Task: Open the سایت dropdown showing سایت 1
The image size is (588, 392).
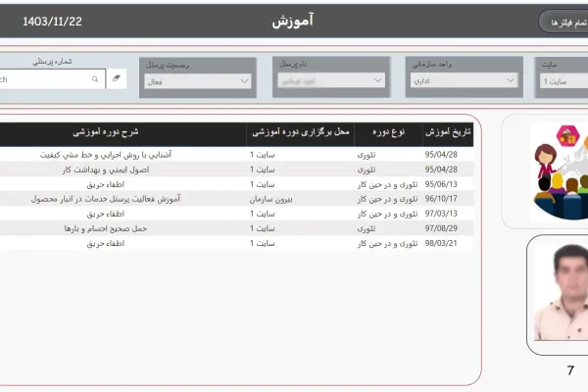Action: tap(564, 81)
